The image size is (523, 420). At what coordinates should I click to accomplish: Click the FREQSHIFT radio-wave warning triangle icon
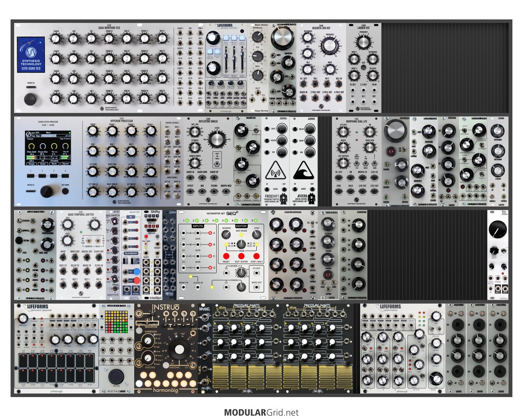click(x=275, y=170)
